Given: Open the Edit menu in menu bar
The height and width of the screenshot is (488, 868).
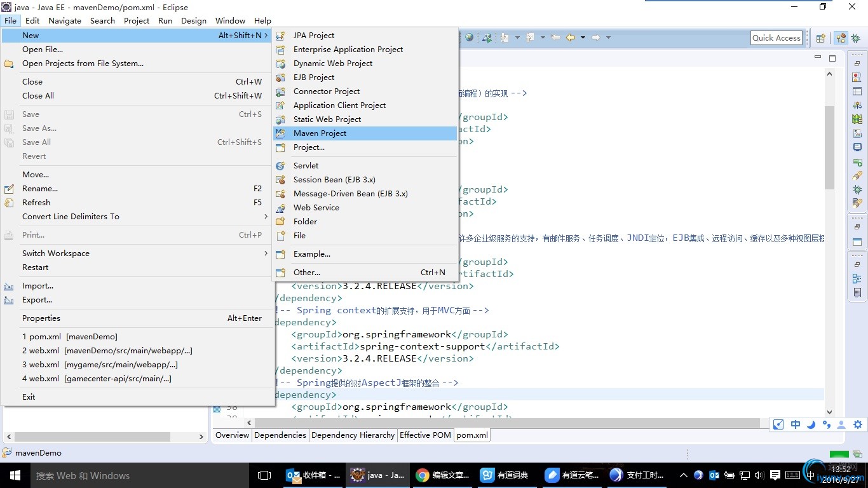Looking at the screenshot, I should pyautogui.click(x=32, y=20).
